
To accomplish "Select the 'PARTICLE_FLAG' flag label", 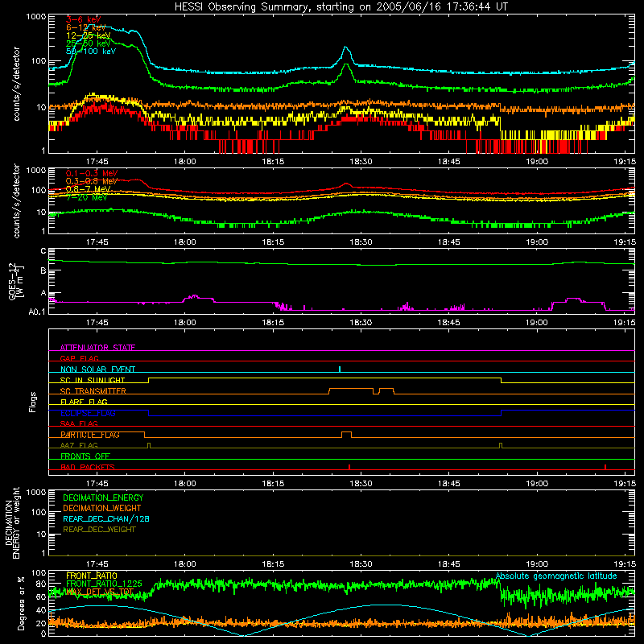I will [90, 435].
